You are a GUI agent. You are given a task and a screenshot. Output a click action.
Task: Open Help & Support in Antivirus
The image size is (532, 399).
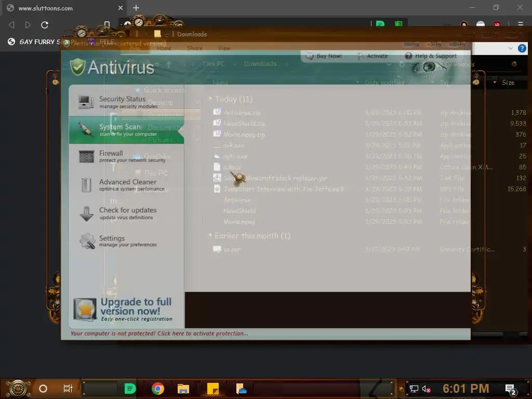[431, 56]
